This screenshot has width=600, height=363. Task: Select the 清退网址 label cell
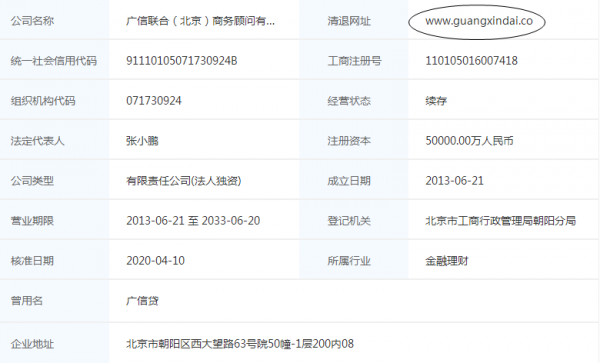[x=349, y=21]
